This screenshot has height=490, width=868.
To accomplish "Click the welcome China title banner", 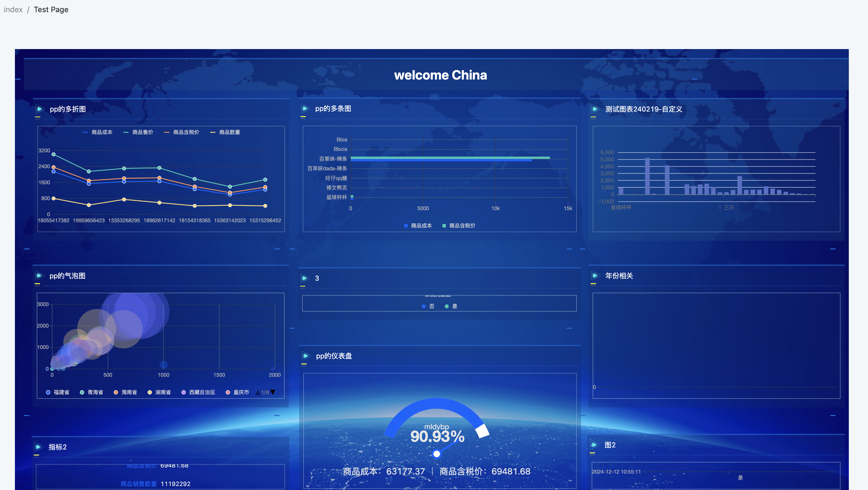I will (440, 75).
